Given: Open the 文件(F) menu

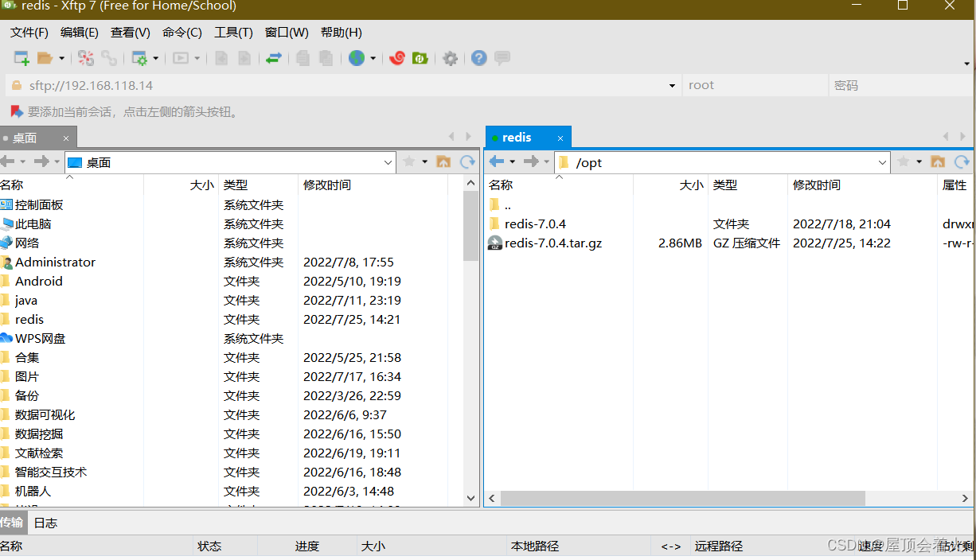Looking at the screenshot, I should 29,32.
